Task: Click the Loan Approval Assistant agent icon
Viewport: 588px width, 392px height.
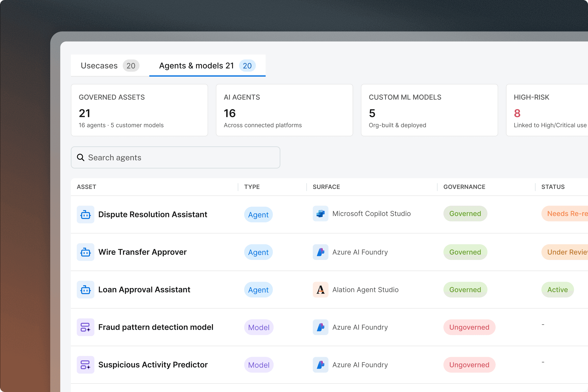Action: click(x=86, y=290)
